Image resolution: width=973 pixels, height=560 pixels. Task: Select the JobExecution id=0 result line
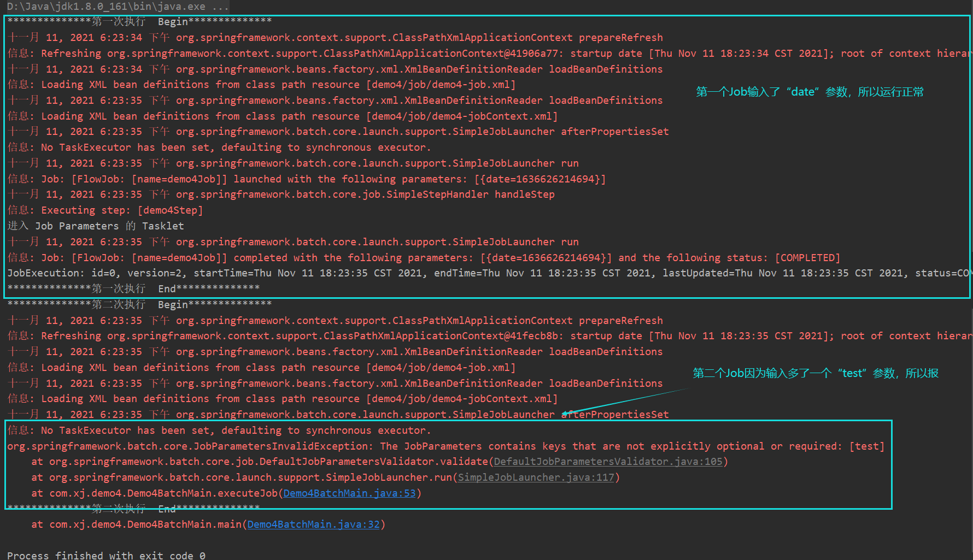pyautogui.click(x=383, y=273)
